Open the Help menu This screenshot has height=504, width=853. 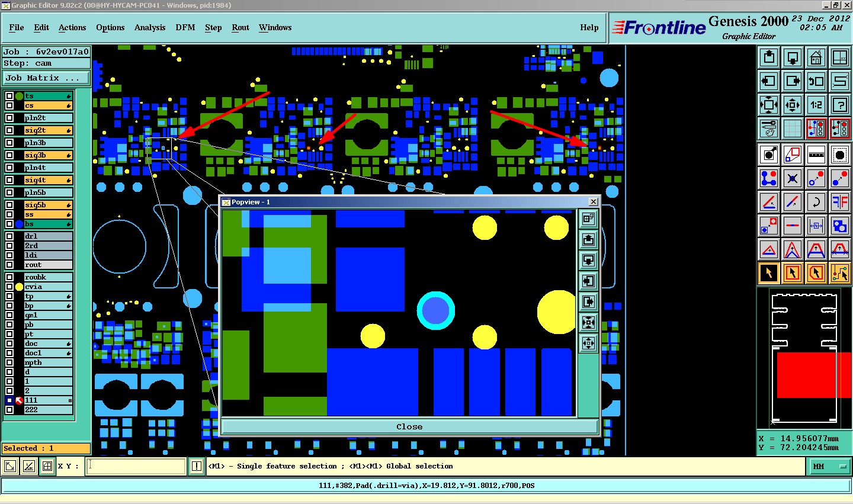[x=589, y=27]
